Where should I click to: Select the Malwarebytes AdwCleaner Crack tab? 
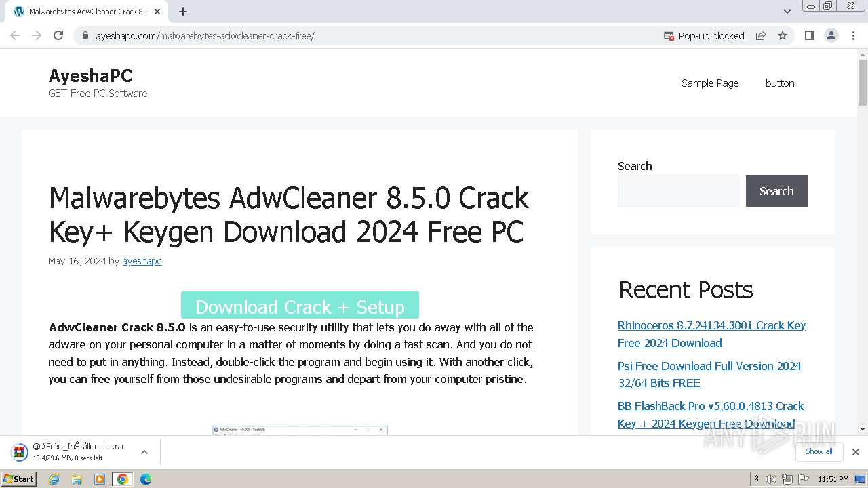click(x=87, y=12)
